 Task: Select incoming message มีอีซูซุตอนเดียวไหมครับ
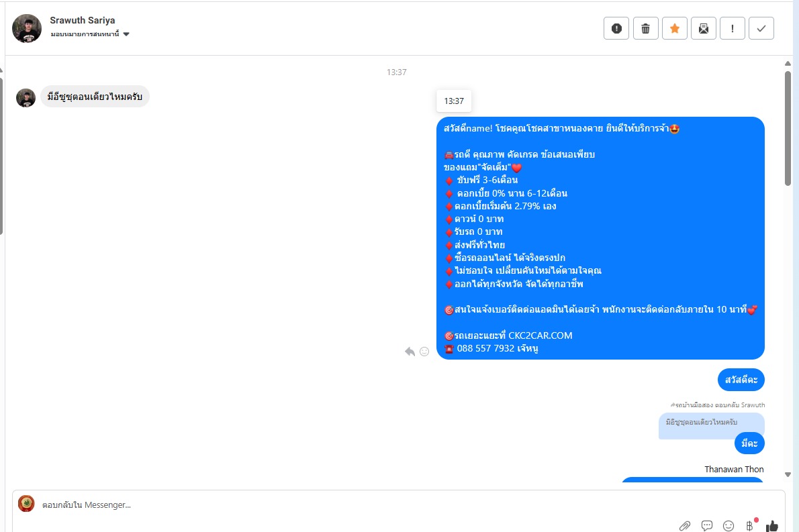[x=95, y=97]
